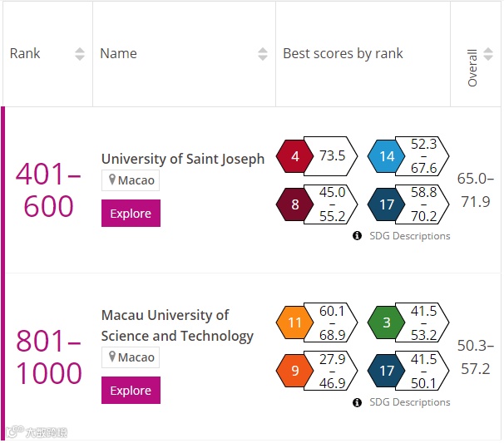Click the red SDG 4 hexagon badge
Image resolution: width=504 pixels, height=443 pixels.
(x=295, y=156)
